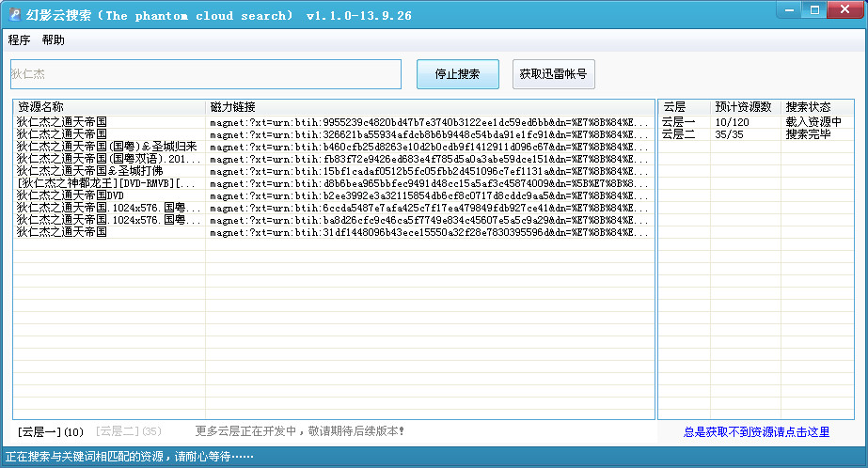Image resolution: width=868 pixels, height=468 pixels.
Task: Click the 停止搜索 button
Action: [458, 74]
